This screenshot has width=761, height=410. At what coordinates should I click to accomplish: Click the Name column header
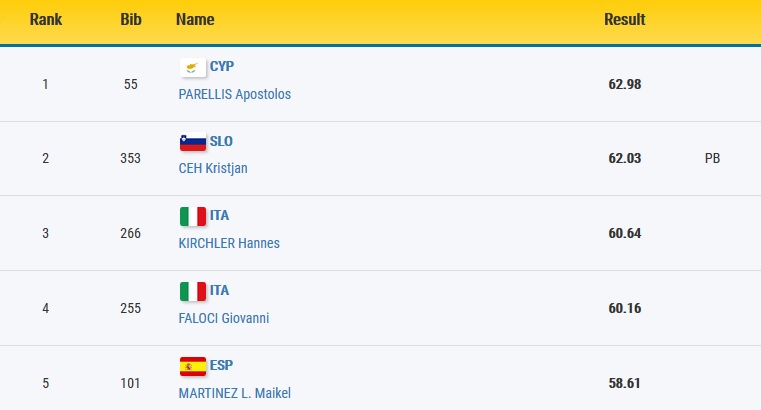point(195,19)
